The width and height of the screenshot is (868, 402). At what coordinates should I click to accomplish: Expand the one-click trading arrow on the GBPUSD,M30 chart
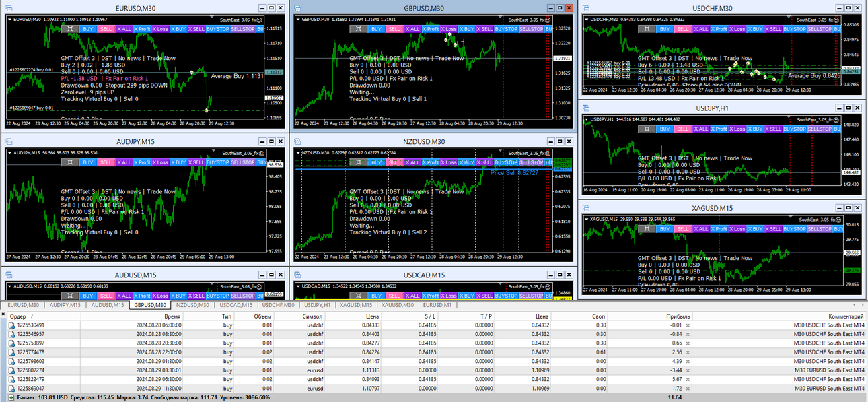[x=298, y=20]
